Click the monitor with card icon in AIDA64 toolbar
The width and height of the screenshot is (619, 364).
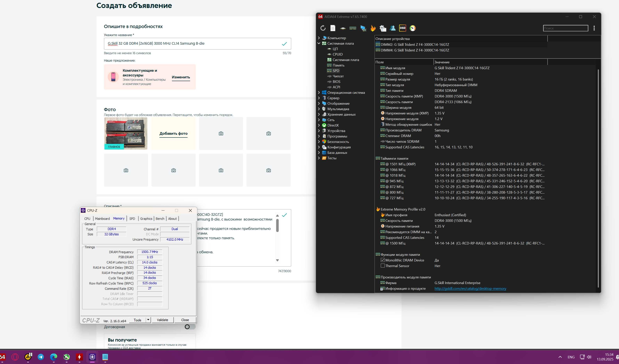363,28
